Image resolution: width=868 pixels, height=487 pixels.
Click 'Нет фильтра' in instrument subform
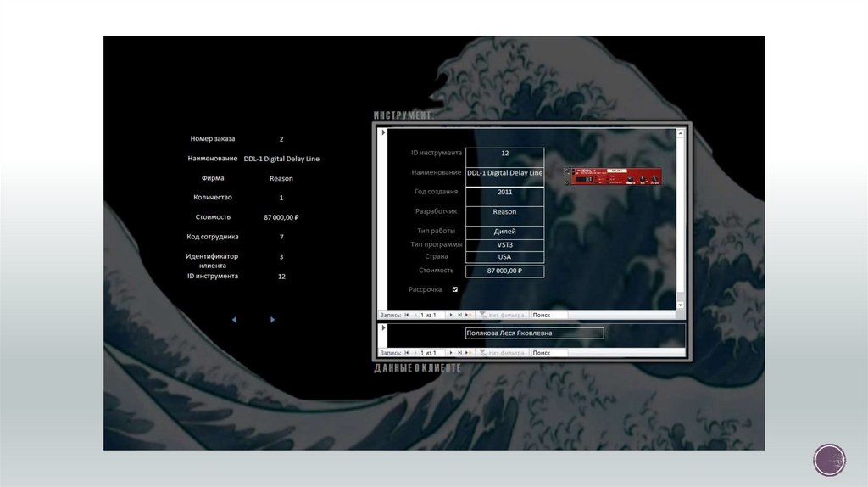502,316
